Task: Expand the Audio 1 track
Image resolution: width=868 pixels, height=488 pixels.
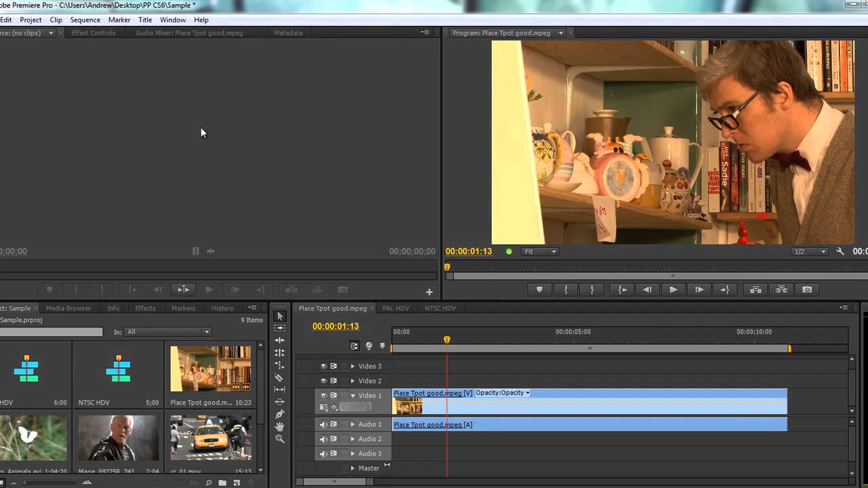Action: pyautogui.click(x=353, y=424)
